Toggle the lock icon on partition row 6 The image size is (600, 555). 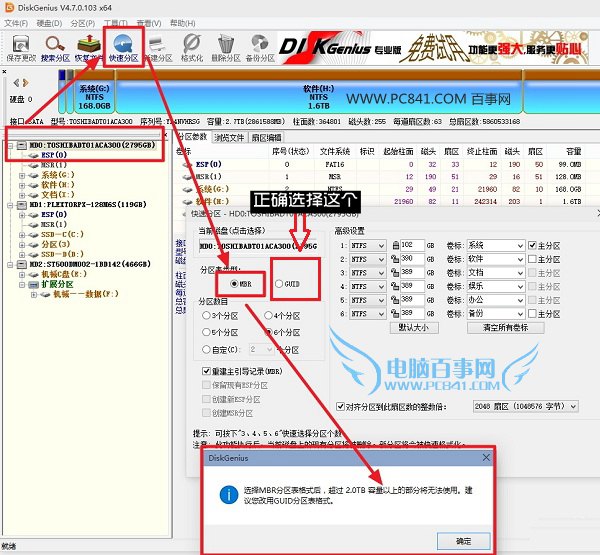(395, 313)
